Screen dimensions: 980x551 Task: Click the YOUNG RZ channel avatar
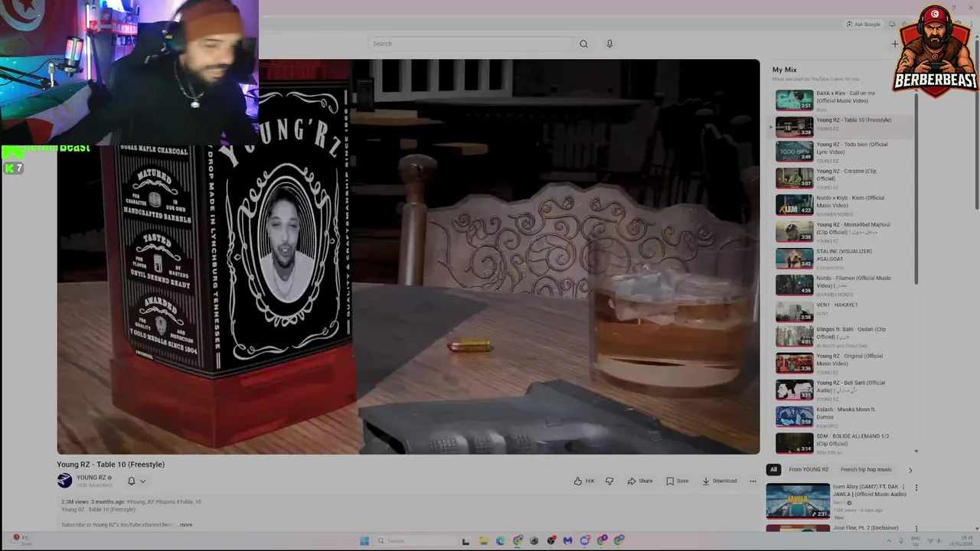click(64, 481)
